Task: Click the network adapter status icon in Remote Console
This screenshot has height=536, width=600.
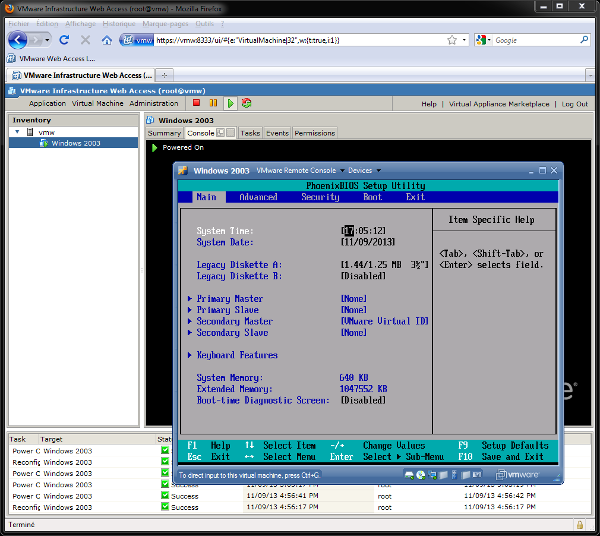Action: [x=432, y=475]
